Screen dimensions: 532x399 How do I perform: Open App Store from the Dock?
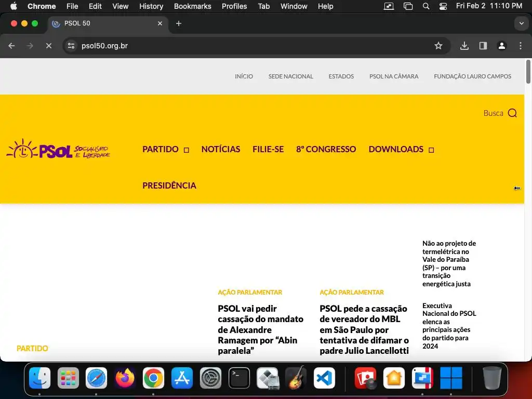[182, 378]
